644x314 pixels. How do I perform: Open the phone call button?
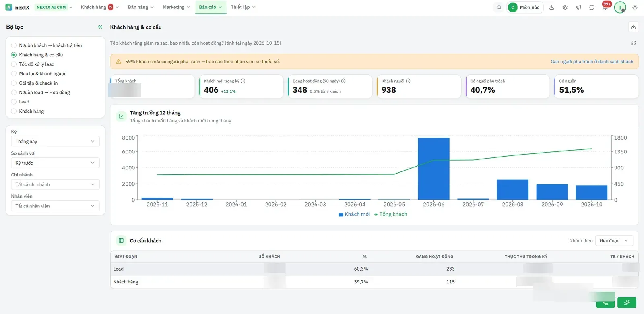(605, 303)
